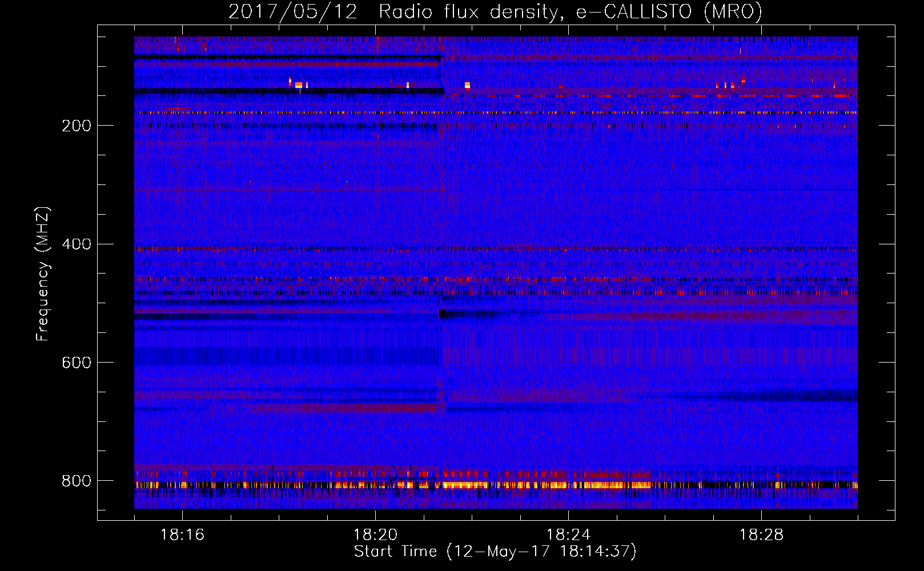Select the 200 frequency tick label
This screenshot has height=571, width=924.
point(76,126)
